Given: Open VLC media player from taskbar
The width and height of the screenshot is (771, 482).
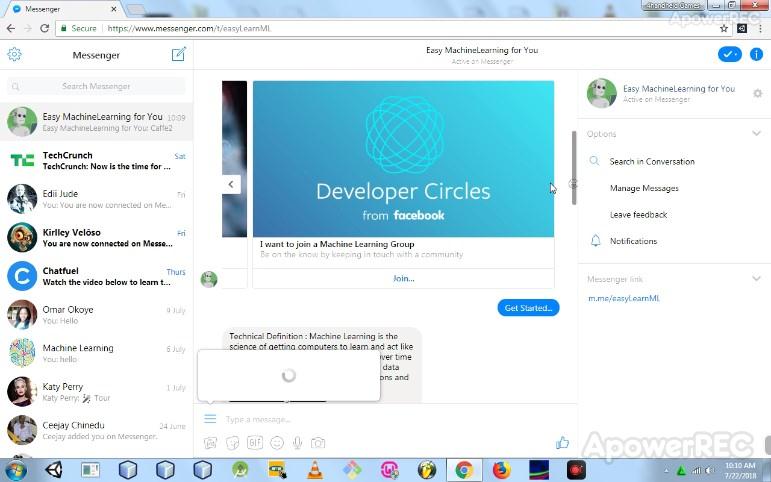Looking at the screenshot, I should [315, 471].
